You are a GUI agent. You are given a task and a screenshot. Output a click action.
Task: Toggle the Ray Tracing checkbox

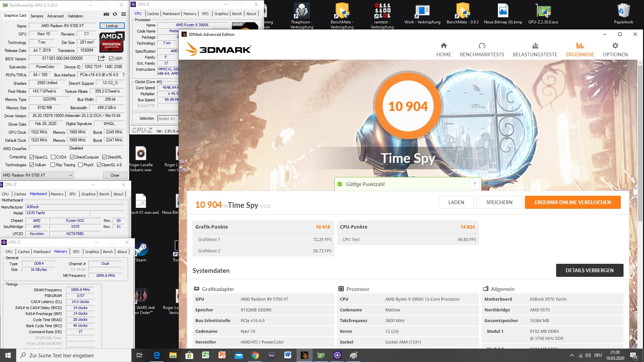53,165
